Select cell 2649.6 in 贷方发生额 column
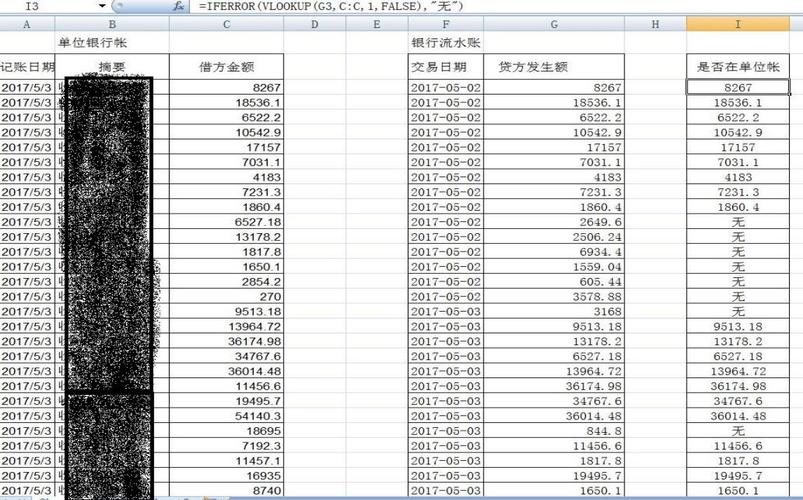The image size is (803, 500). coord(554,221)
